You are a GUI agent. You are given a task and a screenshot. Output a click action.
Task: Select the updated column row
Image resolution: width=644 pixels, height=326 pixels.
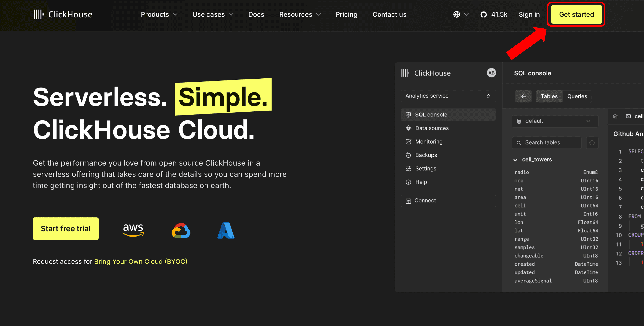coord(556,272)
